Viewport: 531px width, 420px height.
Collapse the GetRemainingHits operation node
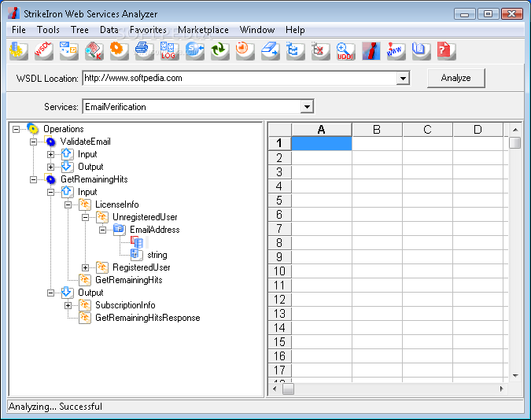[x=33, y=179]
